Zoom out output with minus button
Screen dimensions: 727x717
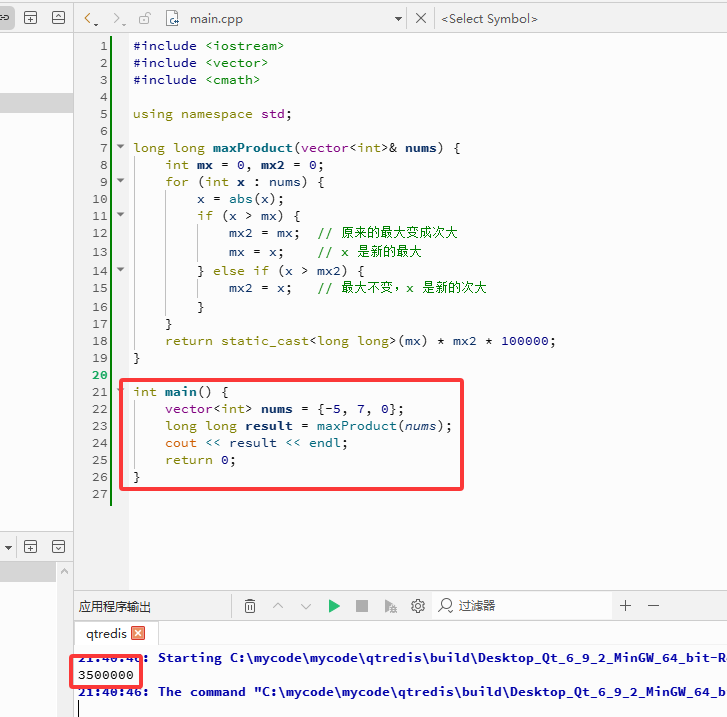(653, 606)
